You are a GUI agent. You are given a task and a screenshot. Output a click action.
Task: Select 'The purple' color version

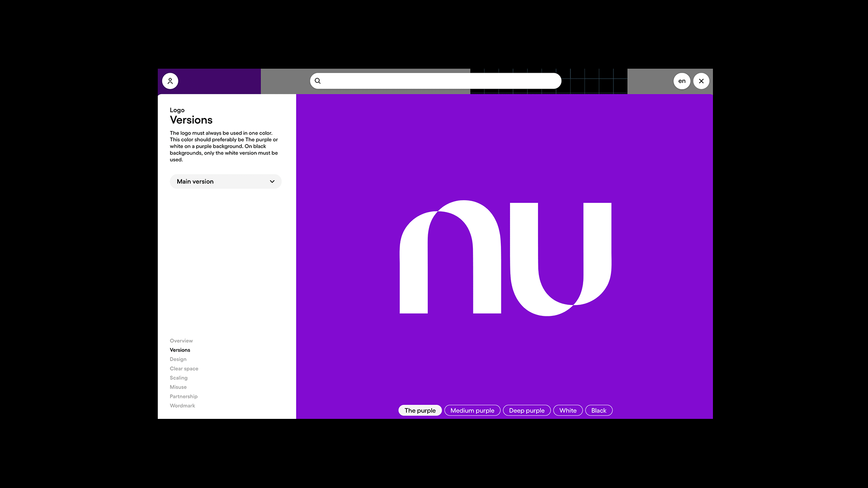(x=419, y=410)
